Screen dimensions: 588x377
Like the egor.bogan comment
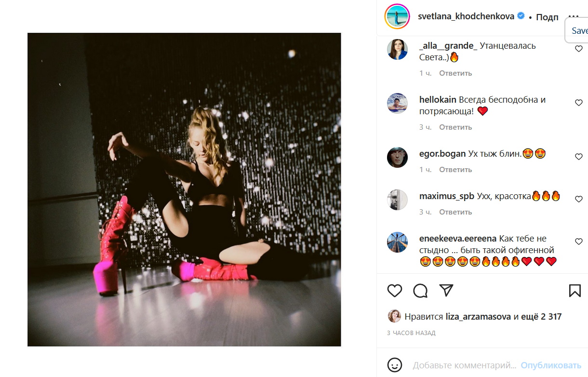point(579,157)
